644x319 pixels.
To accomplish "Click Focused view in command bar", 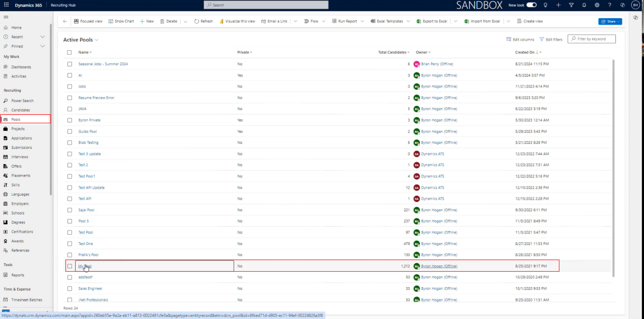I will 88,21.
